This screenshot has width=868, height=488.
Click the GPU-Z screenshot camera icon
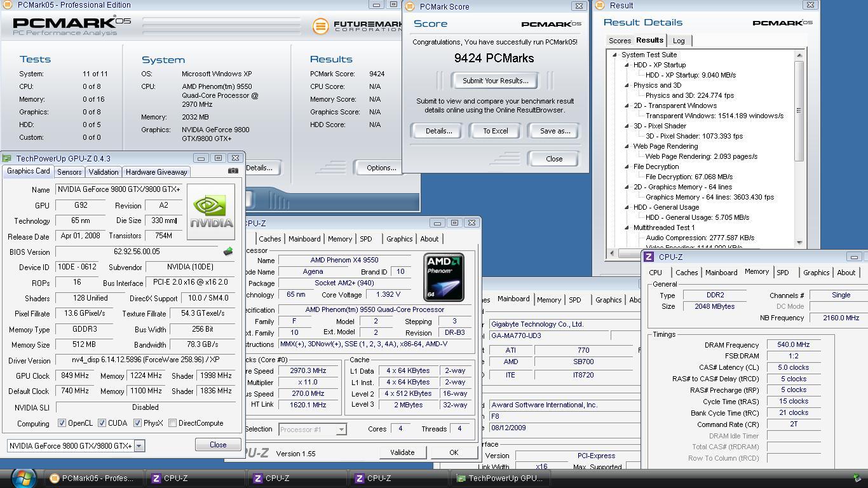pyautogui.click(x=233, y=171)
